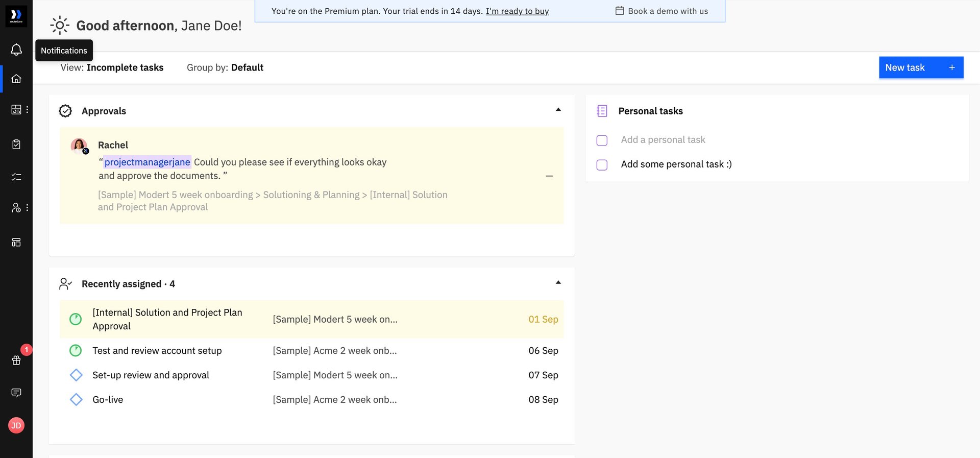980x458 pixels.
Task: Click the New task button
Action: [x=920, y=68]
